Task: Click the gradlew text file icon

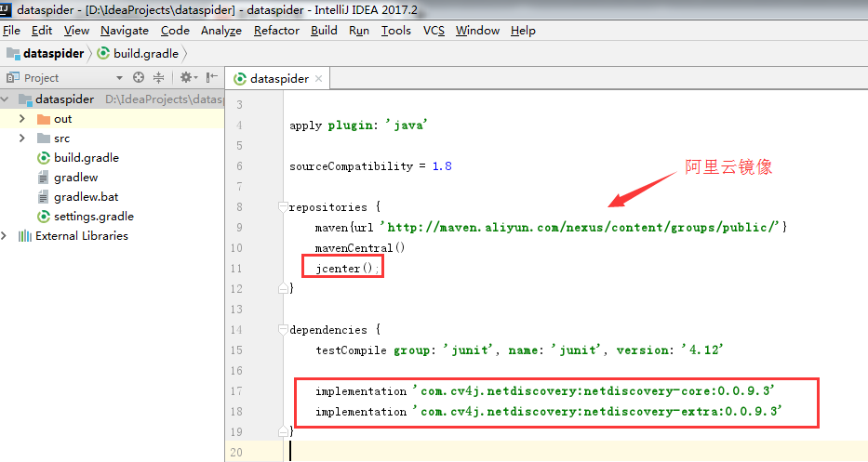Action: coord(43,178)
